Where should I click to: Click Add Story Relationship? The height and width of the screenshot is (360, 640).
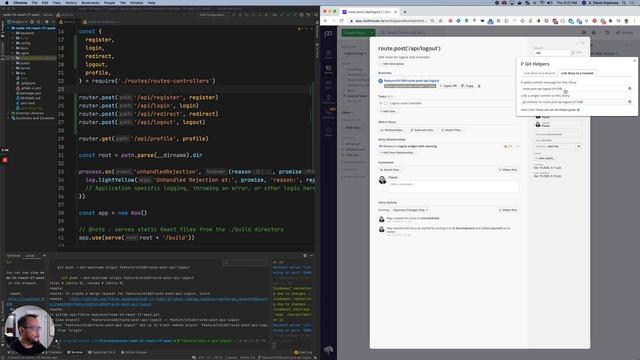coord(397,153)
